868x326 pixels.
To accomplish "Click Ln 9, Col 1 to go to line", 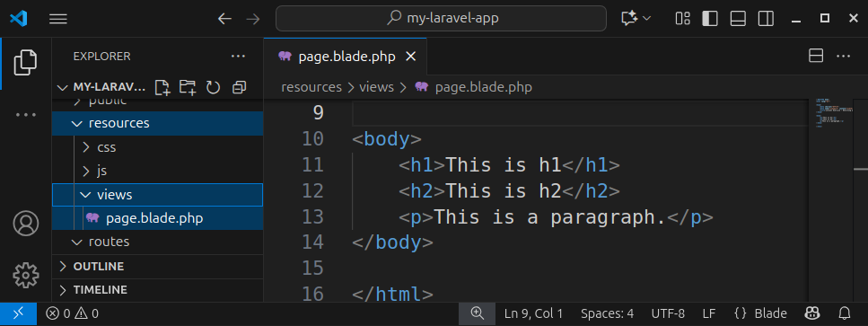I will [x=534, y=313].
